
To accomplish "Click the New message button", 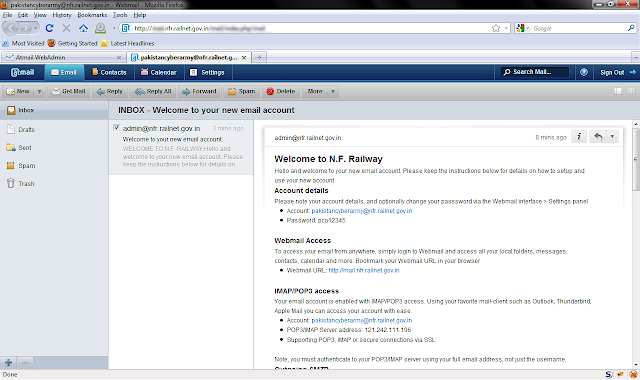I will (x=19, y=91).
